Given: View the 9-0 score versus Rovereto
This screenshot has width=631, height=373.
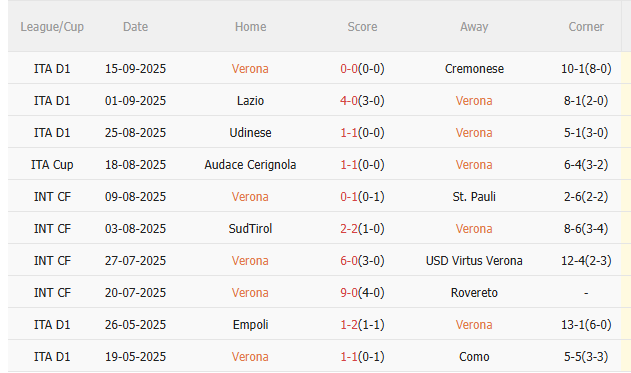Looking at the screenshot, I should [349, 293].
